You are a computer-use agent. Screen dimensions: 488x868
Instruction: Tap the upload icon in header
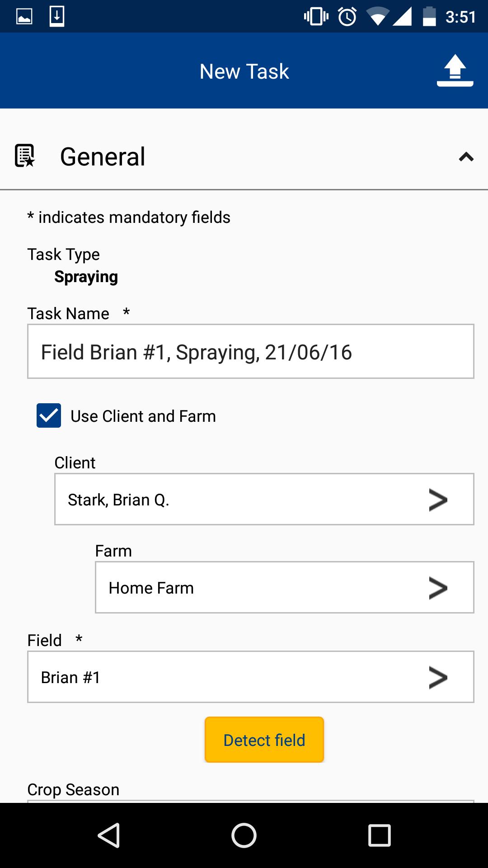[x=455, y=71]
